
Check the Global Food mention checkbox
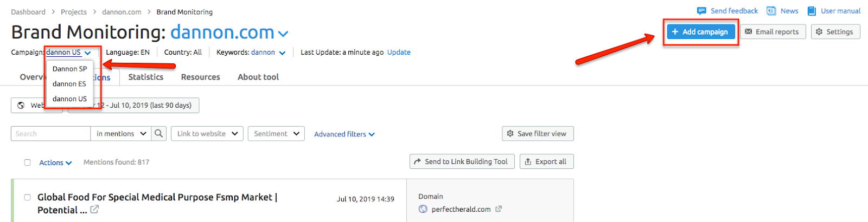coord(27,197)
